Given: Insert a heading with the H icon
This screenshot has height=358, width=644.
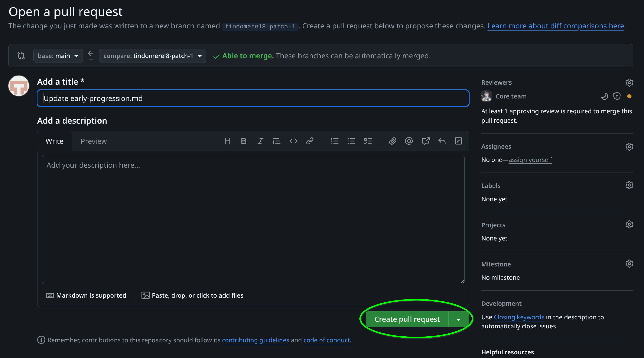Looking at the screenshot, I should 227,141.
